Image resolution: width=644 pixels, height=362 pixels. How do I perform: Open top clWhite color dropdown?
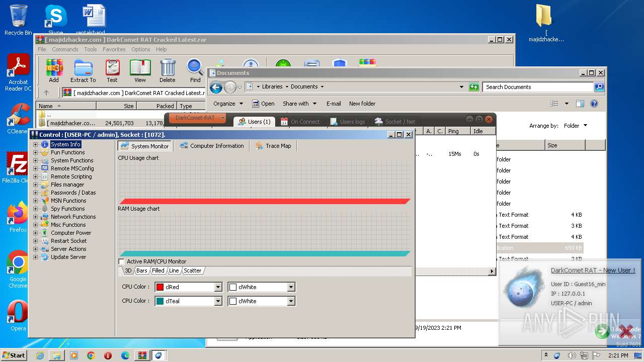(291, 287)
